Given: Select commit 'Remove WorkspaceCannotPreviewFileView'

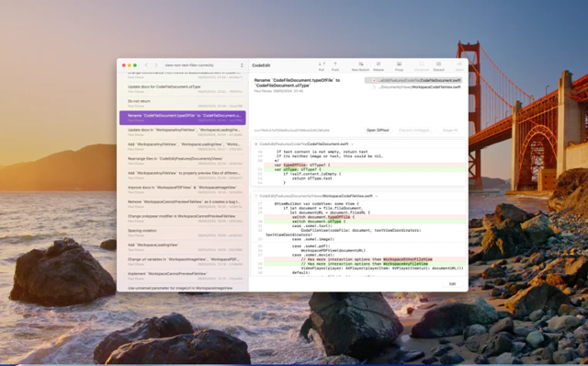Looking at the screenshot, I should click(x=183, y=204).
